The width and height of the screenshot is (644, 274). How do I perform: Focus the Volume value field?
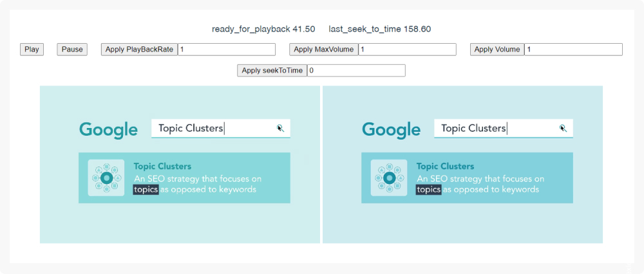click(x=573, y=50)
